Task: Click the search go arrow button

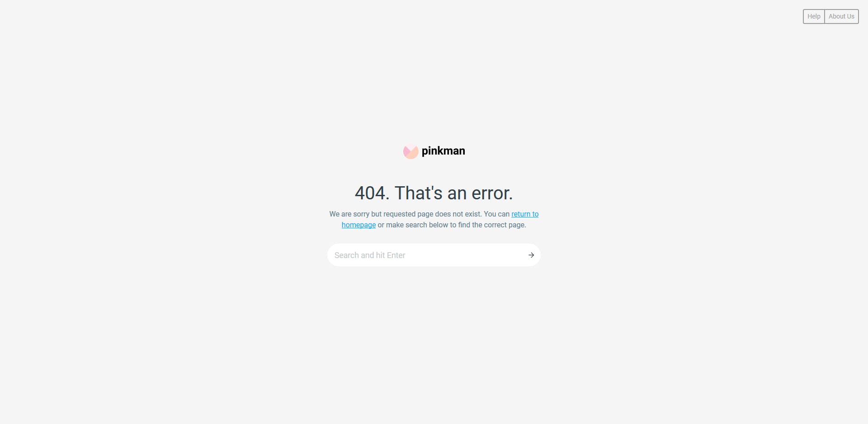Action: tap(531, 255)
